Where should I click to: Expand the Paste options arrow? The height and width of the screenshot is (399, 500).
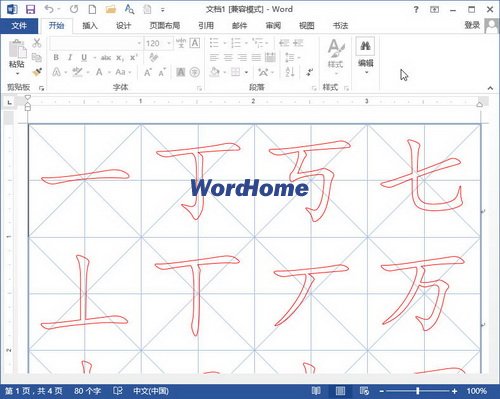[17, 73]
